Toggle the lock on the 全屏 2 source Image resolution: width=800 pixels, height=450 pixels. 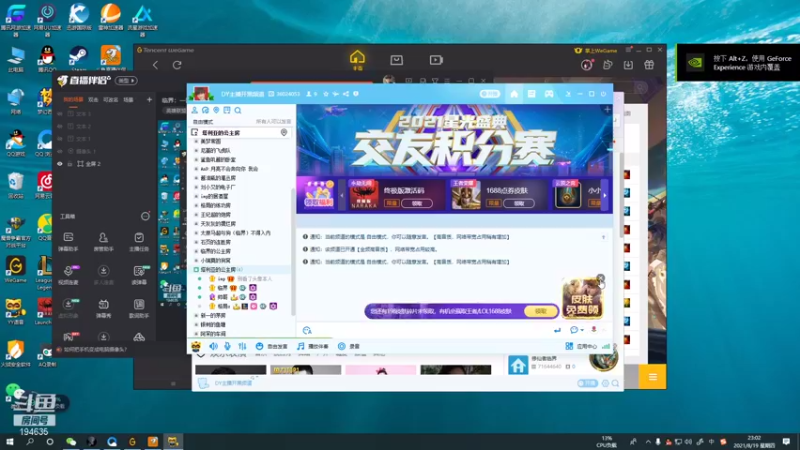[70, 164]
